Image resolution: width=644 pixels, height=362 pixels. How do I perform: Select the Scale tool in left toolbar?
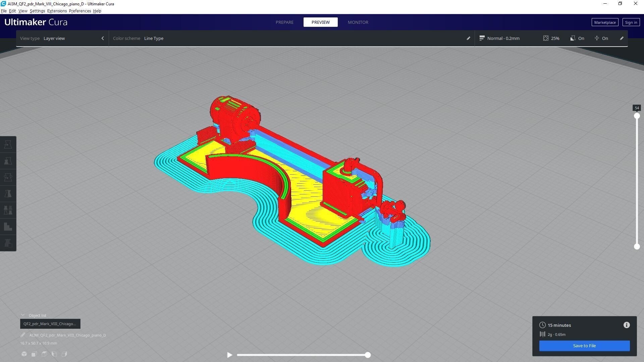point(8,161)
